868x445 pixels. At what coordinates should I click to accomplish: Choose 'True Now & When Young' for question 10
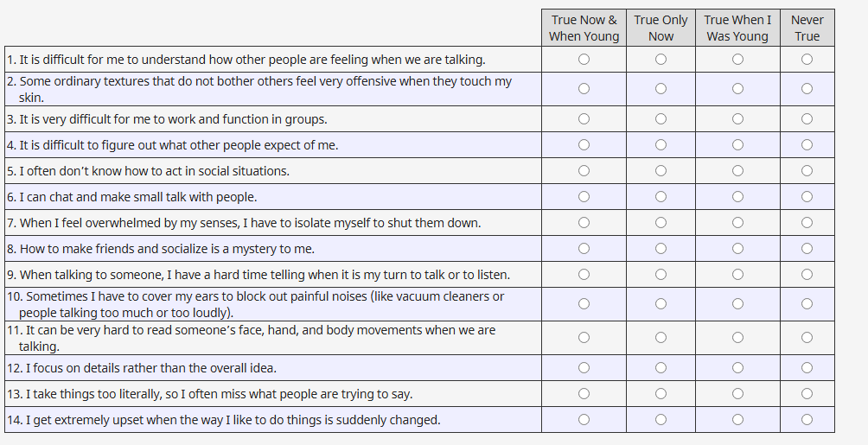(x=584, y=304)
